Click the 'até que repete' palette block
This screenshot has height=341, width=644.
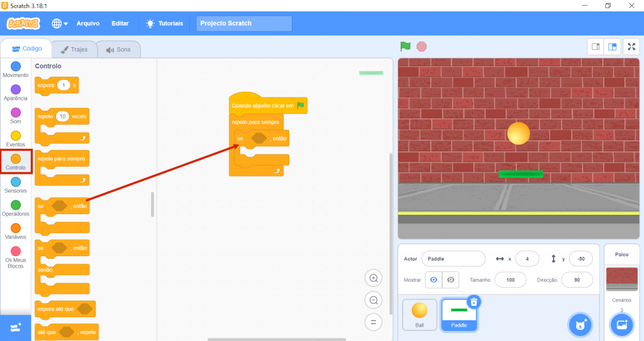pos(67,332)
